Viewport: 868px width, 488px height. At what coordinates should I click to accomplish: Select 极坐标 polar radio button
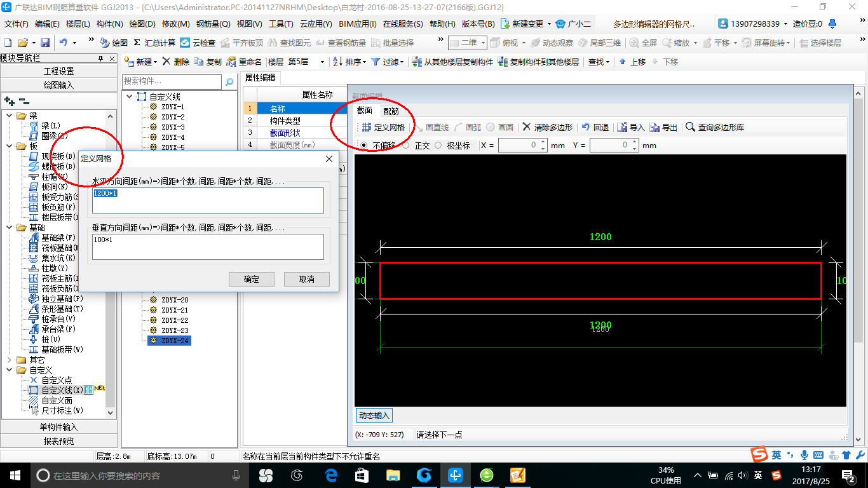click(x=438, y=146)
